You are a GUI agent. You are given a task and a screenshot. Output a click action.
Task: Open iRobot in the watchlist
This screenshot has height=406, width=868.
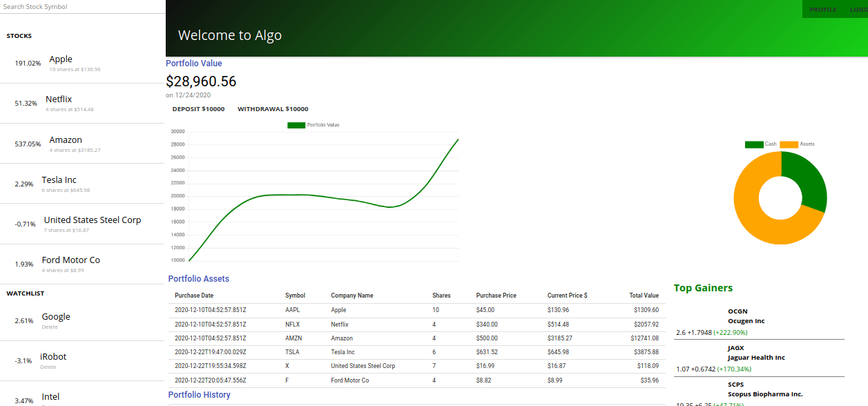tap(53, 357)
